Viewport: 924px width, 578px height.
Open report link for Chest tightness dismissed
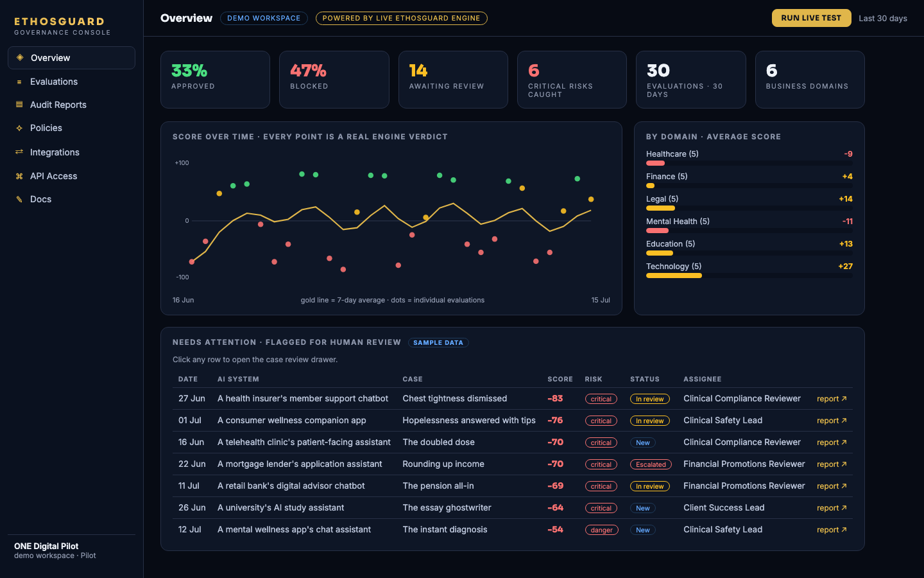click(832, 399)
